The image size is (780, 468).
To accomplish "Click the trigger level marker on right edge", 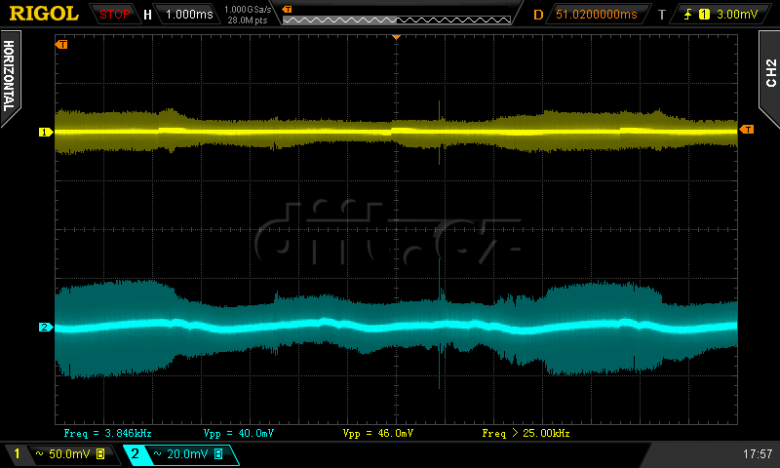I will tap(745, 129).
